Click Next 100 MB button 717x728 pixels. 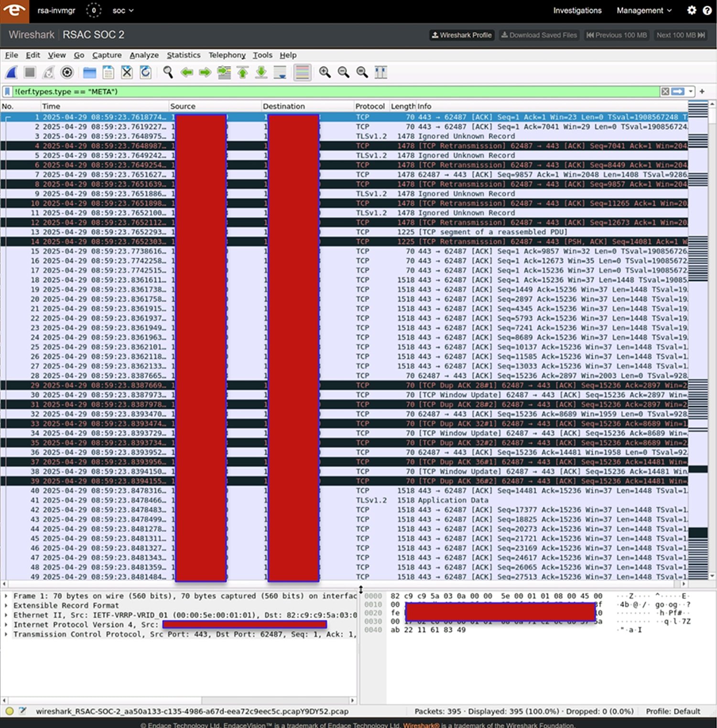tap(681, 35)
